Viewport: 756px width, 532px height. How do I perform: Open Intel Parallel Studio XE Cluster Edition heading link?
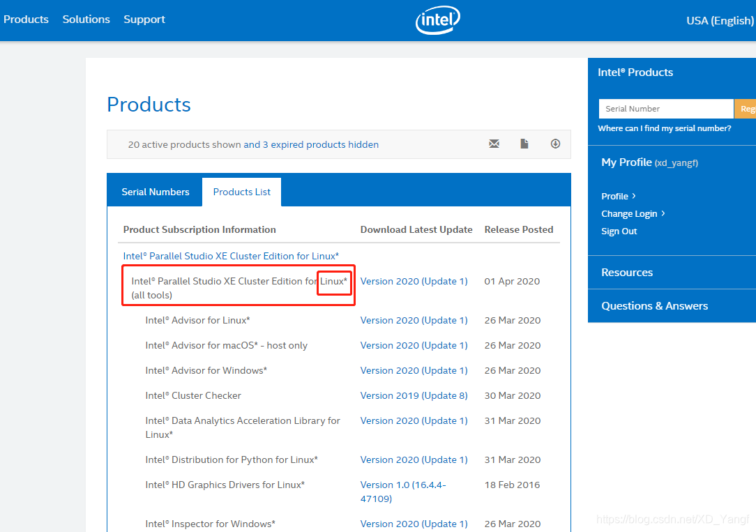(x=231, y=256)
